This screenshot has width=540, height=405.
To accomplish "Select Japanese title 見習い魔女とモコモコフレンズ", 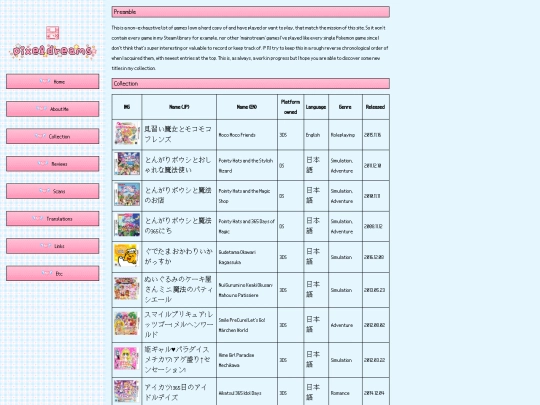I will (x=178, y=134).
